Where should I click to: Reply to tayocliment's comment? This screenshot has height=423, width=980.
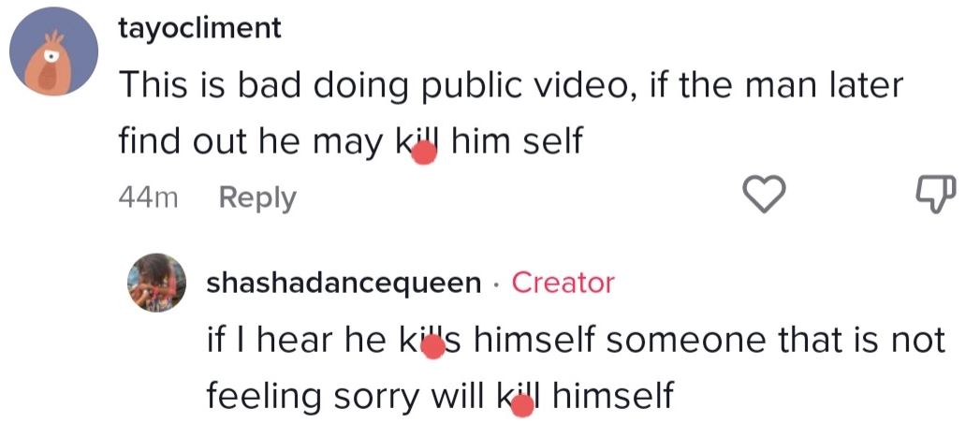pos(257,198)
